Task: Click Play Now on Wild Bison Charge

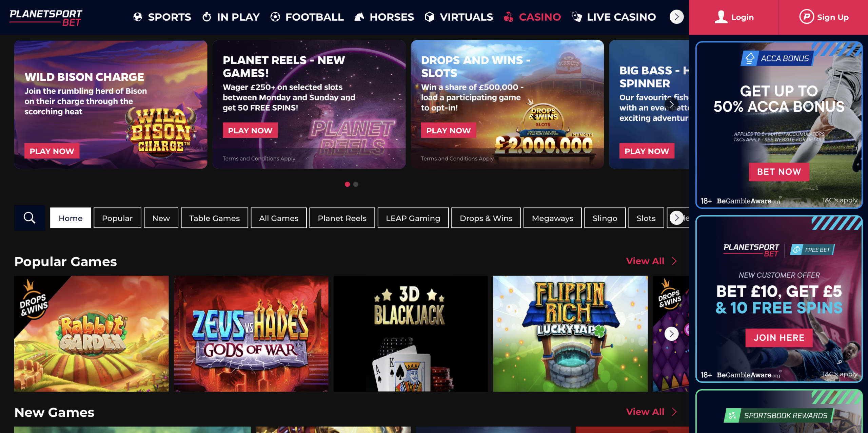Action: [x=52, y=151]
